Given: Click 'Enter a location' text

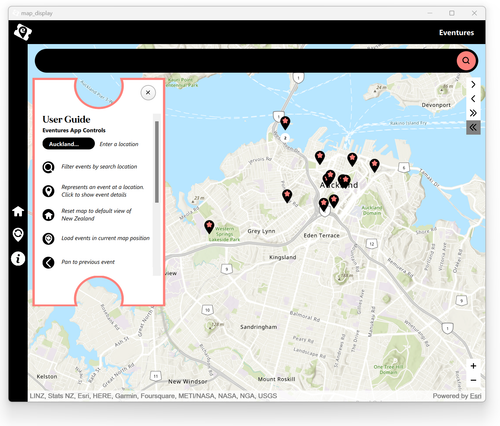Looking at the screenshot, I should (119, 144).
